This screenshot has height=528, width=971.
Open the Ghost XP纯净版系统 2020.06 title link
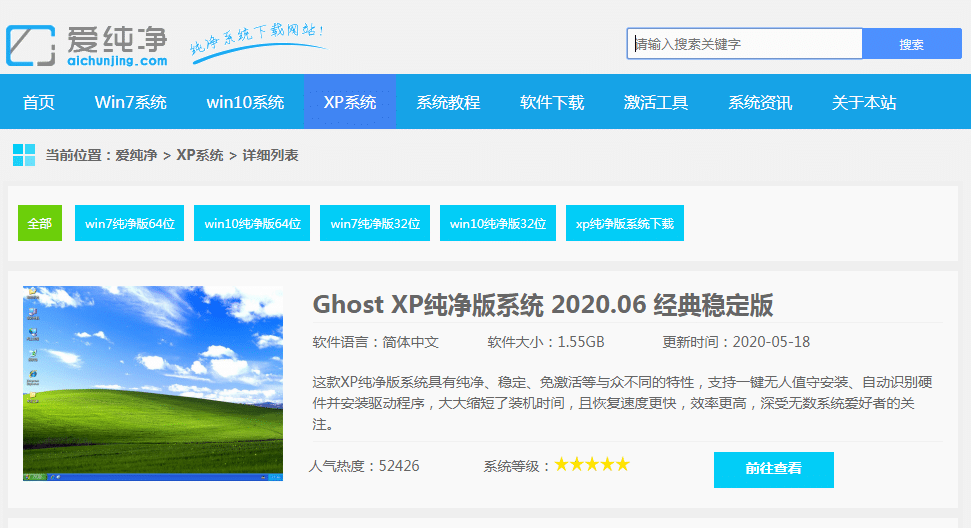[542, 305]
